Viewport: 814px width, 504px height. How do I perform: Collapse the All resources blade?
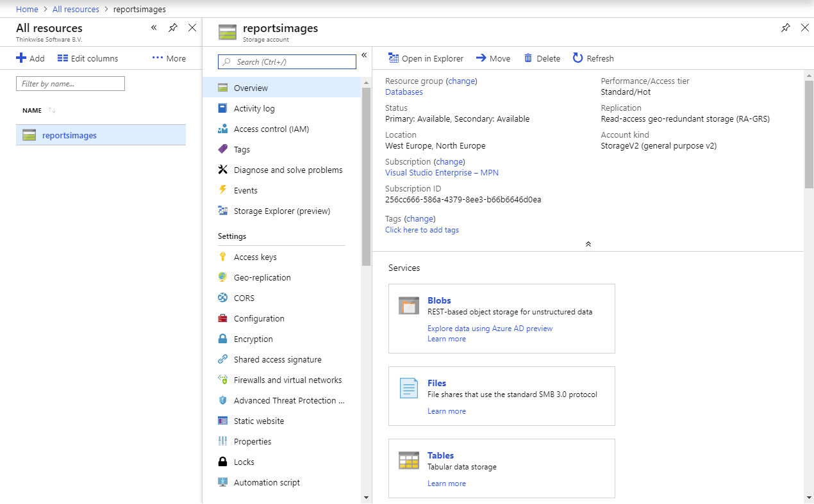(154, 28)
